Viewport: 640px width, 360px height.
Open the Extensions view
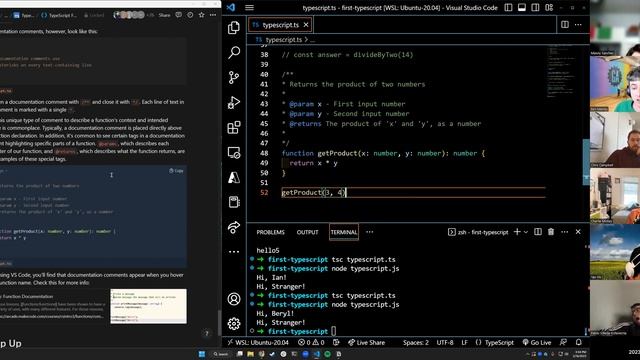pyautogui.click(x=234, y=127)
